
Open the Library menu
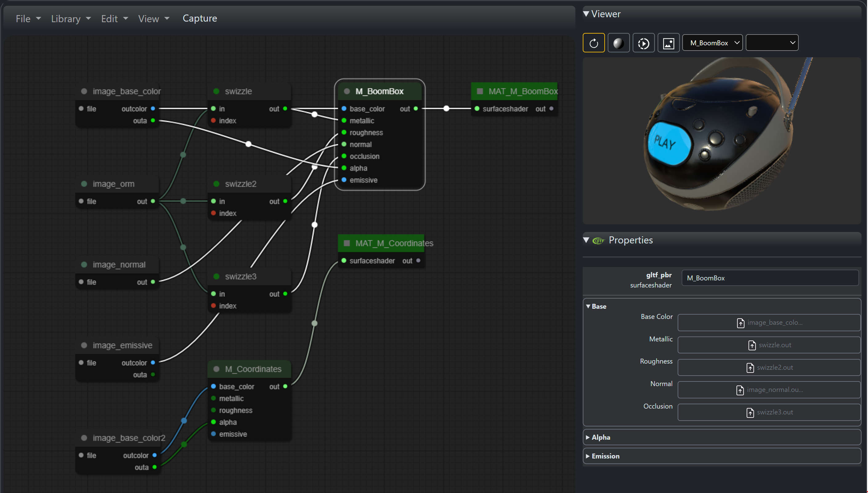click(x=66, y=18)
